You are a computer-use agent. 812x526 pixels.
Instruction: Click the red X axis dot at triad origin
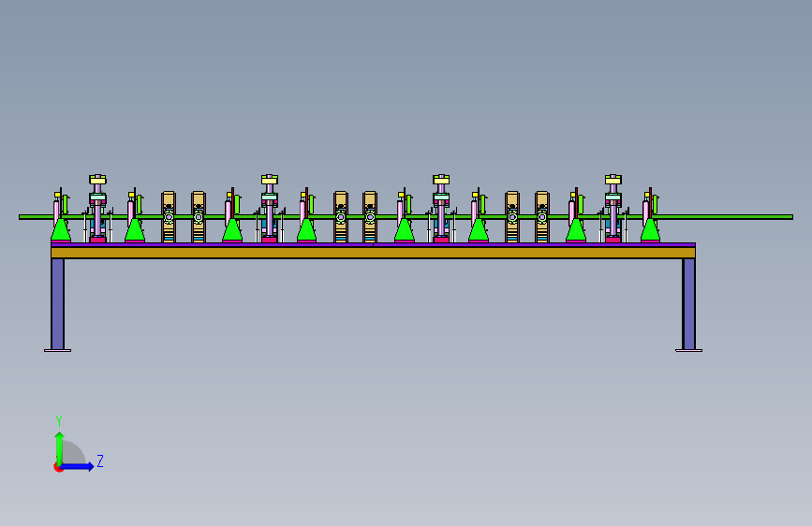57,467
